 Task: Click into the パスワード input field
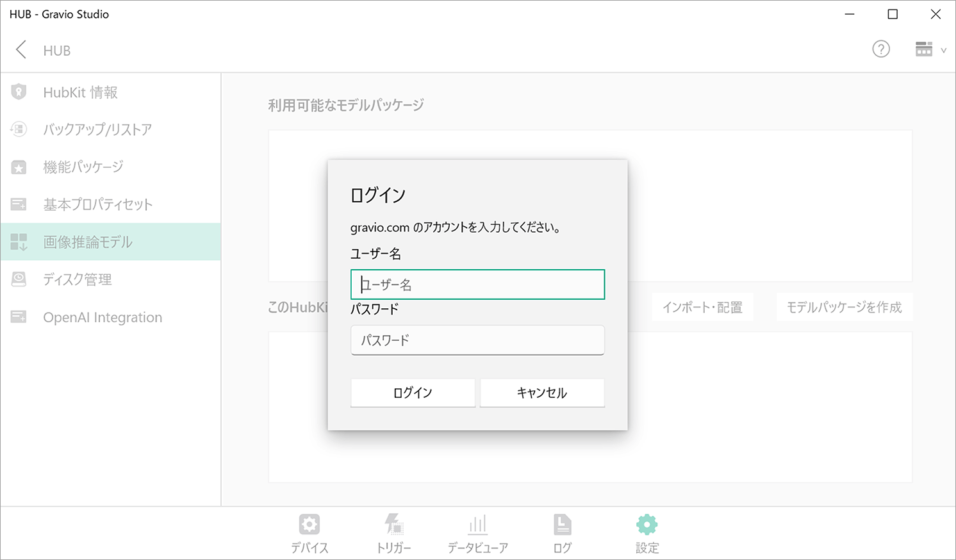(x=477, y=340)
